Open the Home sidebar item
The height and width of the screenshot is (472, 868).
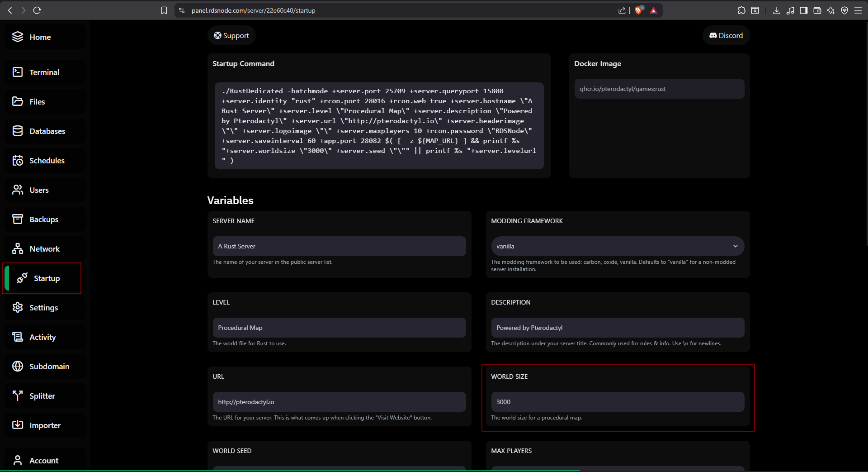44,37
